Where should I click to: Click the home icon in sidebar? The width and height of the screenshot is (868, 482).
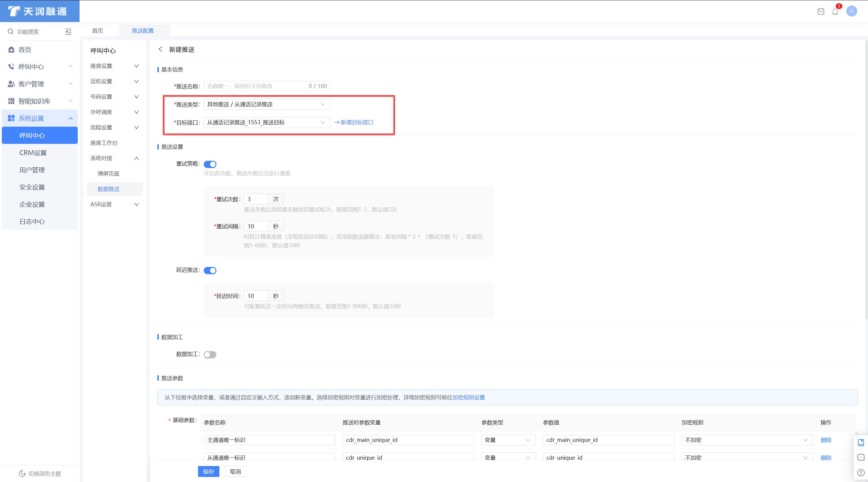11,49
